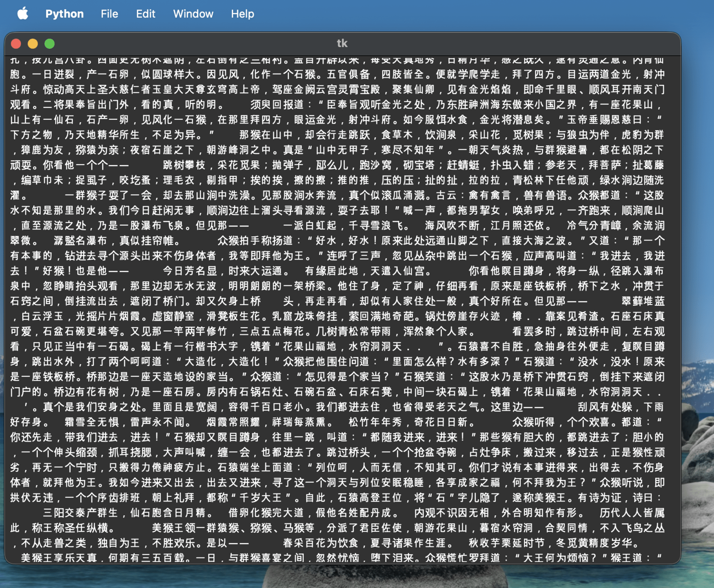Click the text "翠藓堆蓝"
Viewport: 714px width, 588px height.
643,301
